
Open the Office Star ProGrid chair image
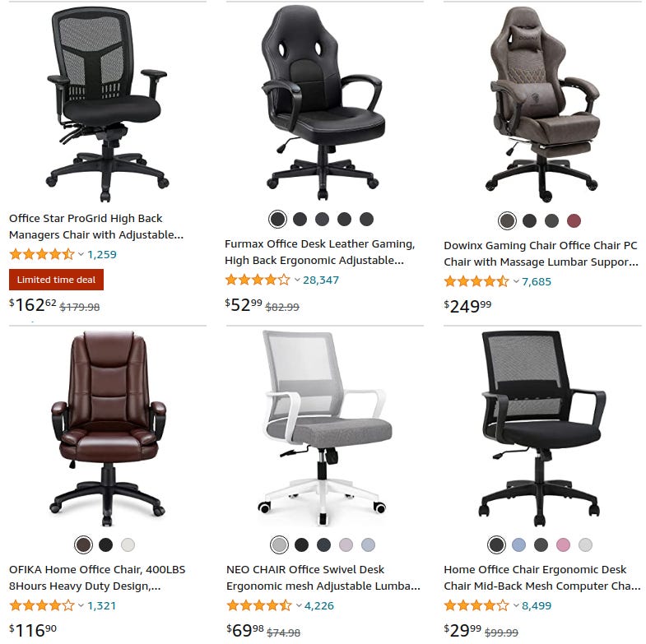(x=108, y=104)
